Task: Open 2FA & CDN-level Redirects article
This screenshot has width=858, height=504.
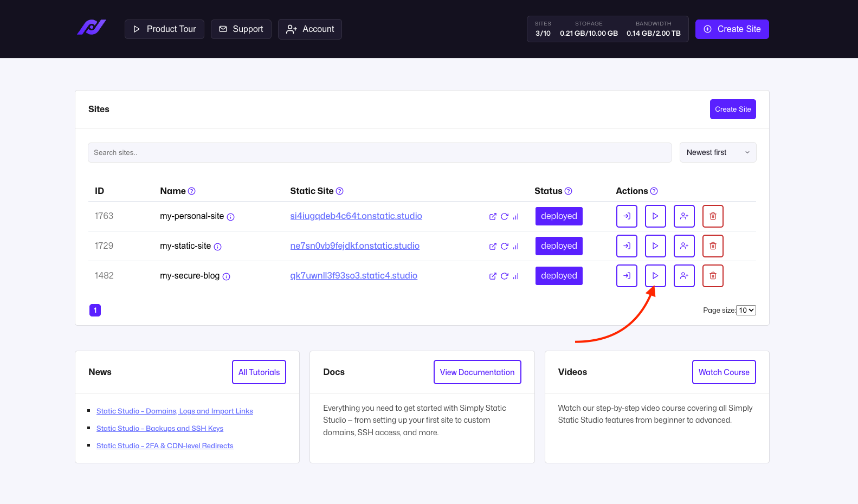Action: [x=165, y=446]
